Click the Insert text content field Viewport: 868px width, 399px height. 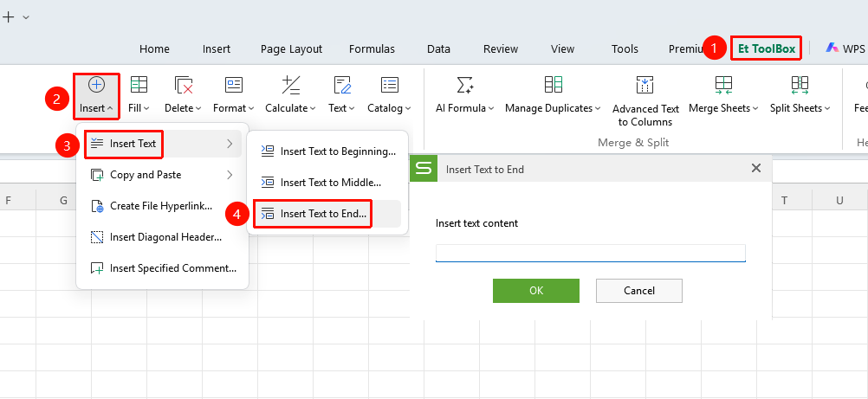click(591, 253)
